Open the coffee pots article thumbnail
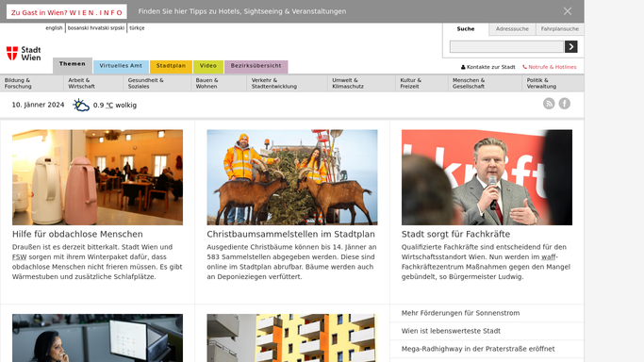 pos(97,177)
